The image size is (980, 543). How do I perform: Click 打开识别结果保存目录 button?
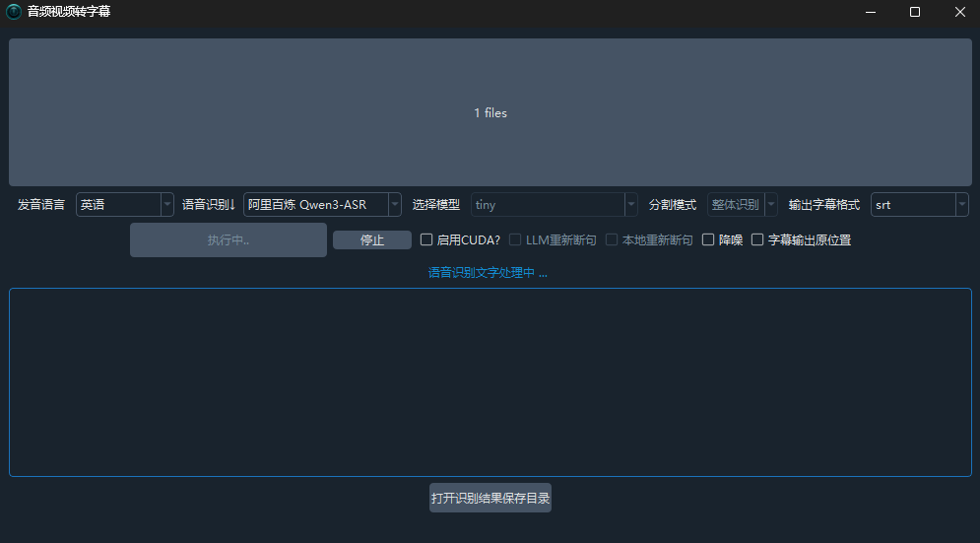pyautogui.click(x=490, y=498)
